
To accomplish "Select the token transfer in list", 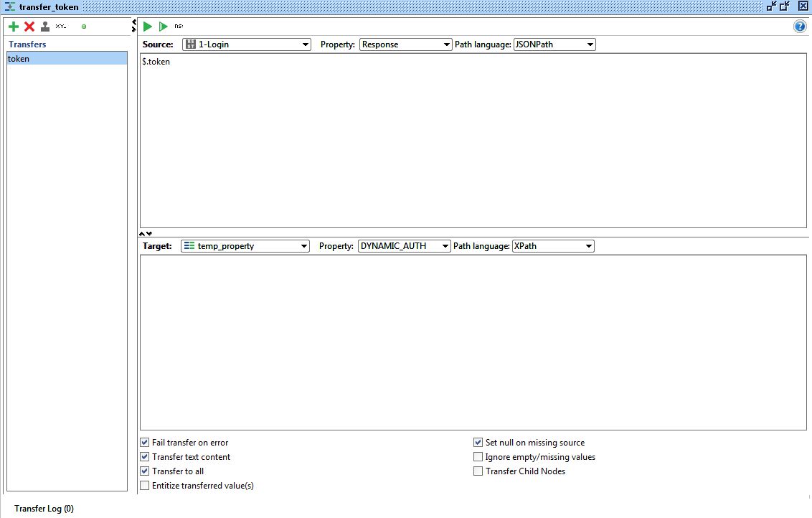I will 67,59.
